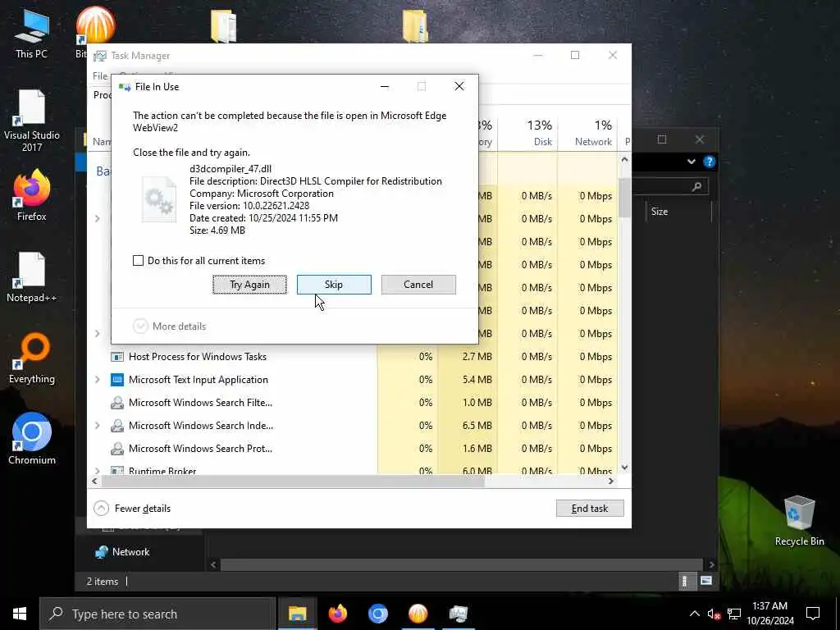Image resolution: width=840 pixels, height=630 pixels.
Task: Open Everything search desktop shortcut
Action: click(32, 358)
